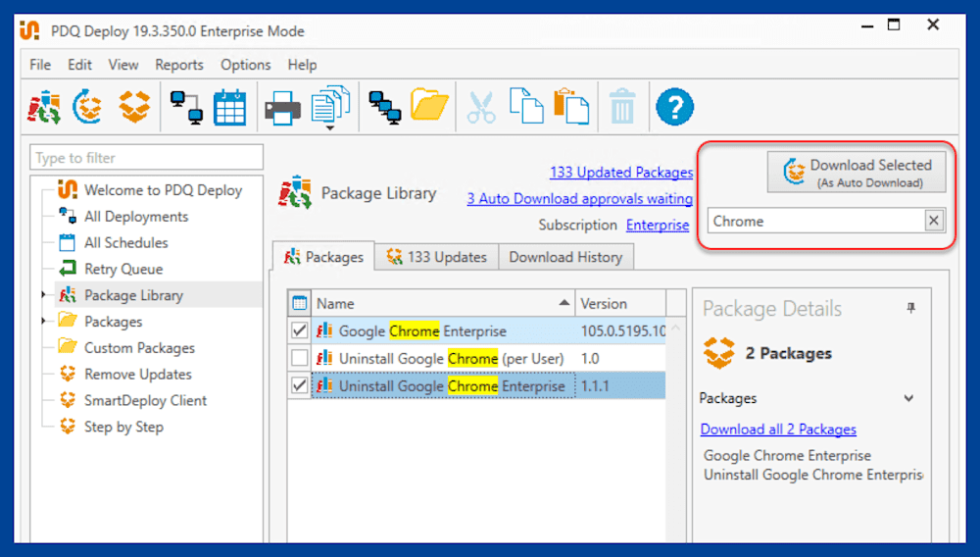Select Remove Updates in sidebar
Screen dimensions: 980x557
pos(138,374)
